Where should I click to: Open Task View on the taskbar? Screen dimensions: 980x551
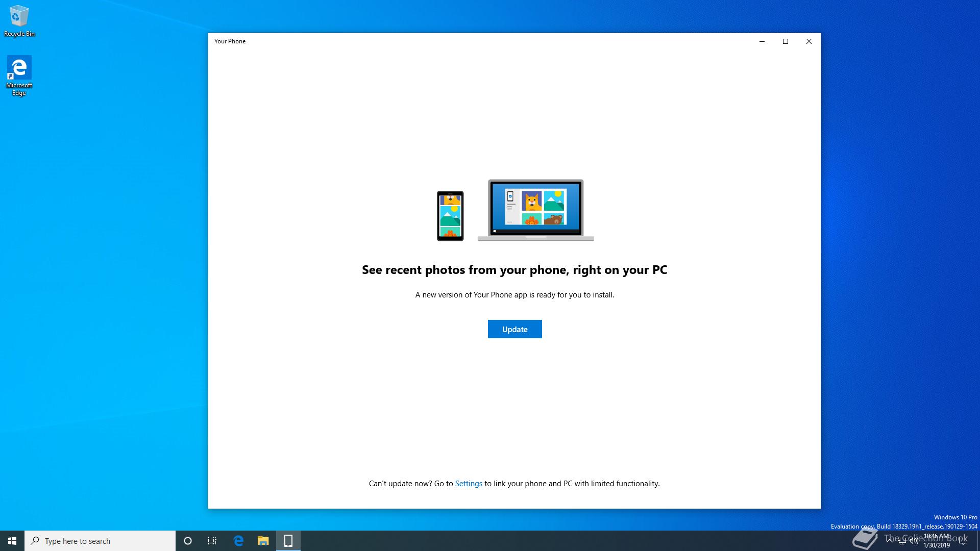click(x=212, y=541)
